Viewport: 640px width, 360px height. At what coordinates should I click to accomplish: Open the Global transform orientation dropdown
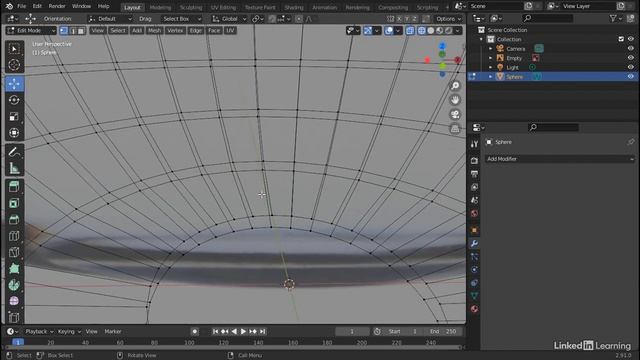pos(229,19)
